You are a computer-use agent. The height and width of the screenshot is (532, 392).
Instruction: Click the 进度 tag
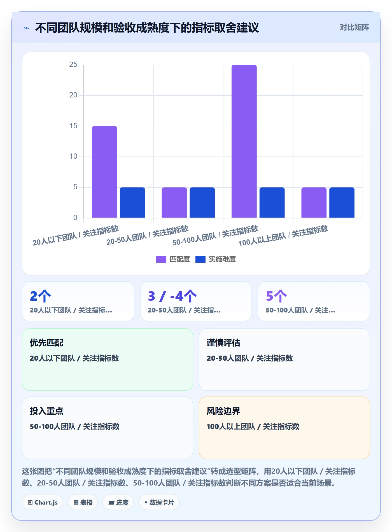(x=118, y=502)
